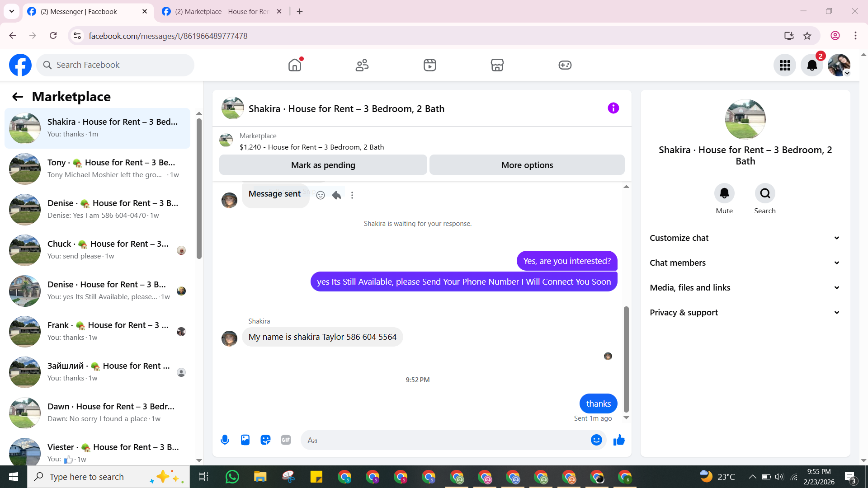The width and height of the screenshot is (868, 488).
Task: Expand Customize chat section
Action: tap(745, 238)
